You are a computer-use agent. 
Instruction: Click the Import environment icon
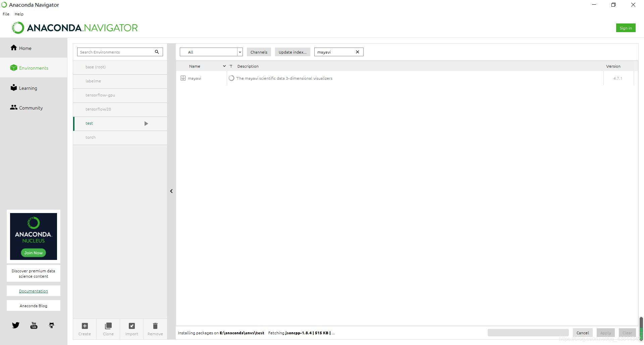coord(132,326)
